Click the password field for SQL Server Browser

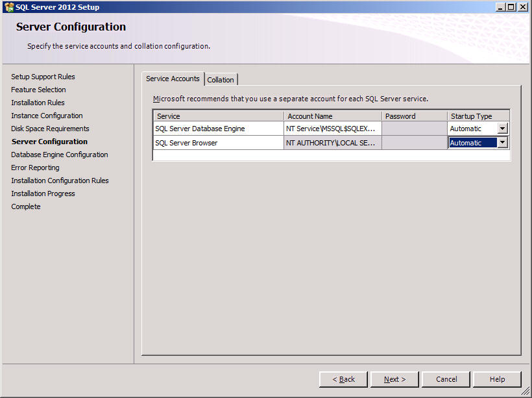415,143
